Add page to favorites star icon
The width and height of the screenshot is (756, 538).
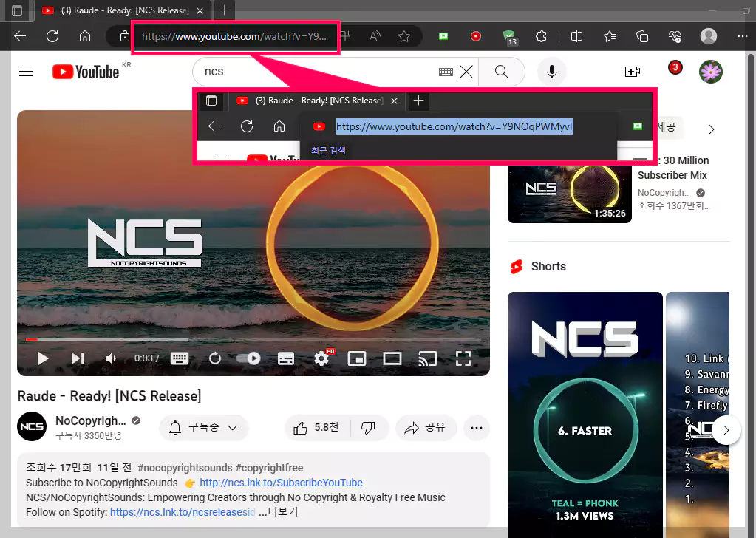coord(404,36)
